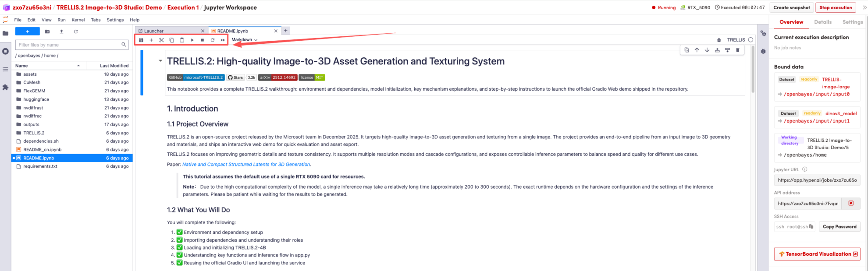The width and height of the screenshot is (868, 271).
Task: Run the selected cell
Action: pos(192,40)
